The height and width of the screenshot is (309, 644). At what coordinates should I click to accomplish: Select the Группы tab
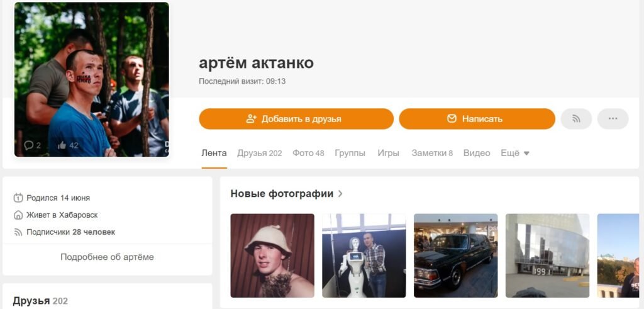click(350, 153)
